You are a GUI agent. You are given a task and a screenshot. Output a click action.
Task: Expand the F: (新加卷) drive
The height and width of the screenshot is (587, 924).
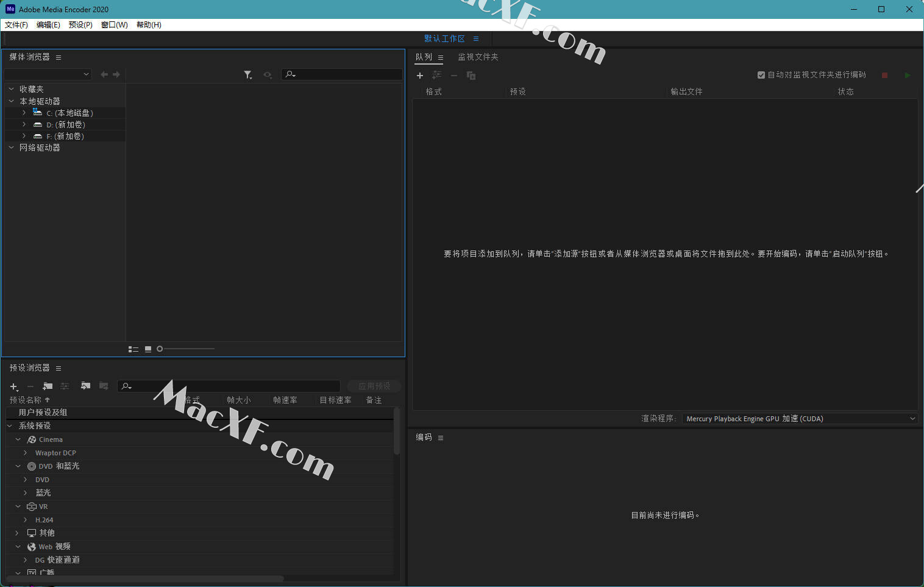point(24,136)
